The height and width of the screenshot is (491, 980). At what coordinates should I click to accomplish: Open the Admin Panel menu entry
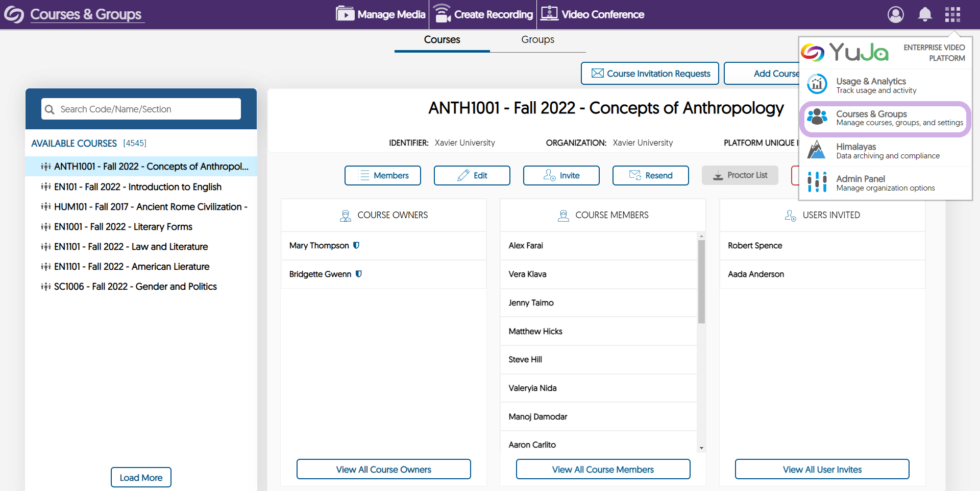885,183
